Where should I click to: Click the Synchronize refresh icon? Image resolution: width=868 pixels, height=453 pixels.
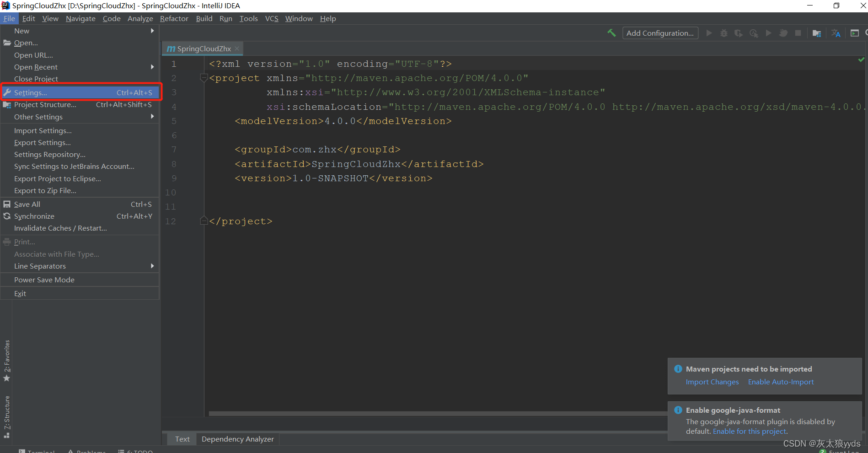click(7, 216)
